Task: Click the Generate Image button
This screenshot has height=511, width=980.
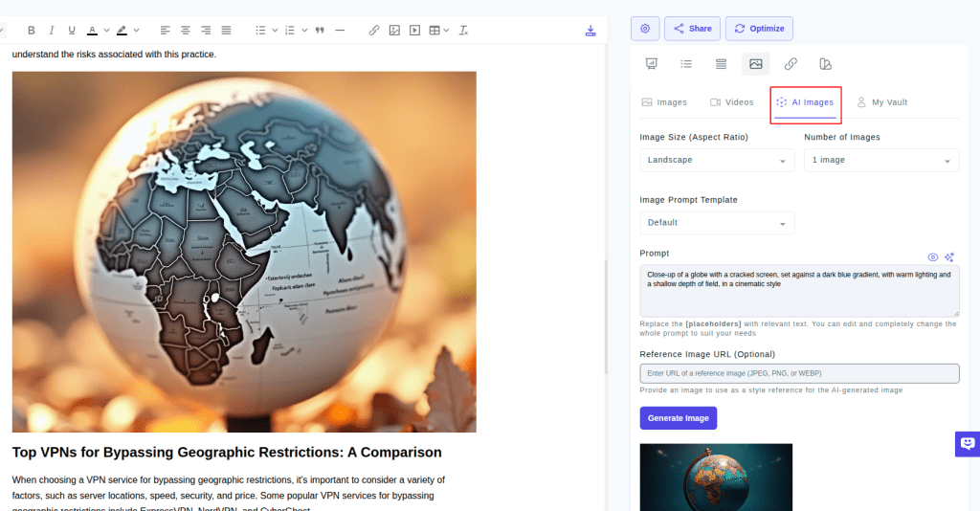Action: [x=678, y=418]
